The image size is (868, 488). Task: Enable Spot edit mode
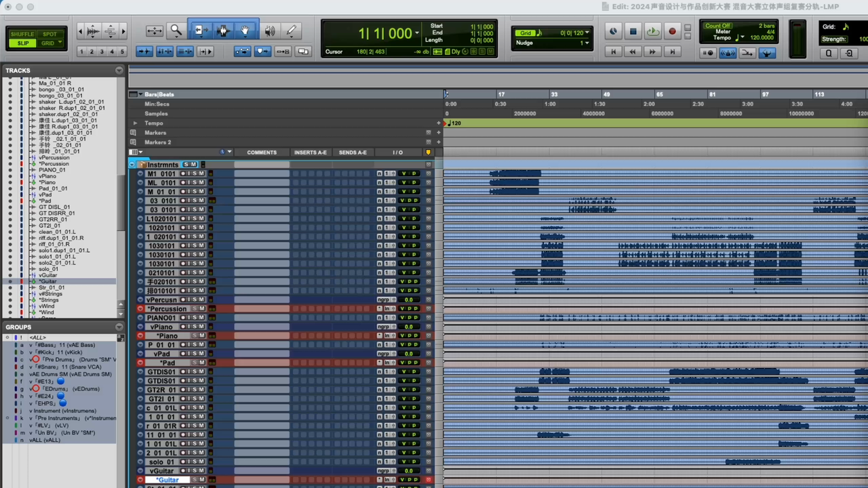coord(50,34)
